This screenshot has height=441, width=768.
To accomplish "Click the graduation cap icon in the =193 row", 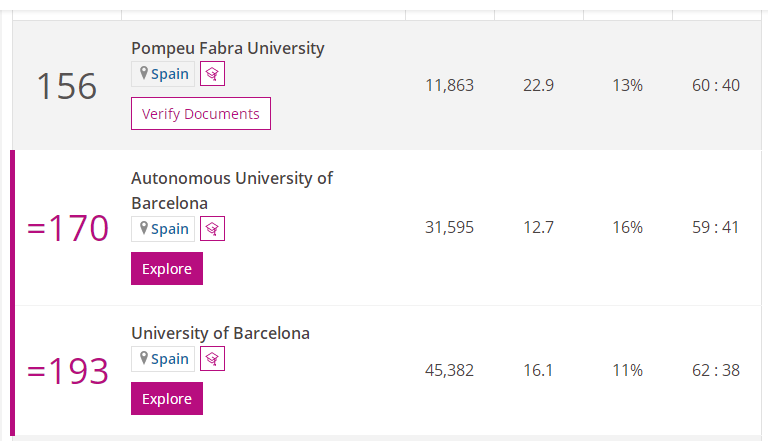I will point(212,358).
